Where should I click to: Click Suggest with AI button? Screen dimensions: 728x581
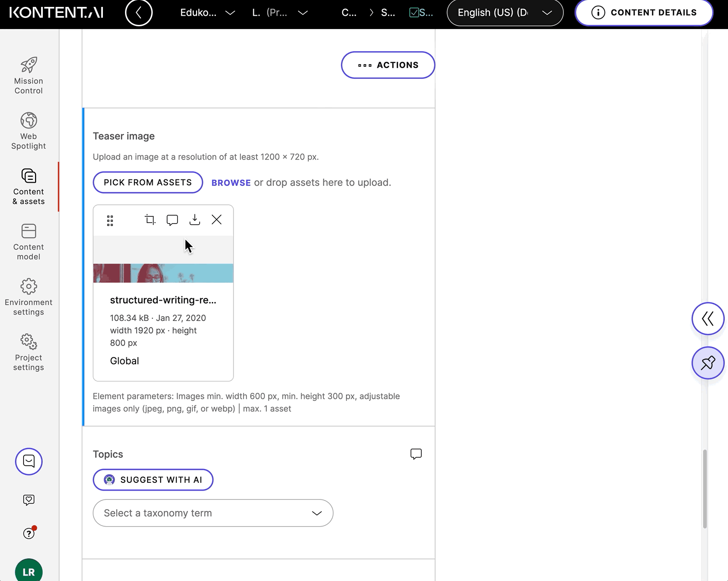click(153, 480)
